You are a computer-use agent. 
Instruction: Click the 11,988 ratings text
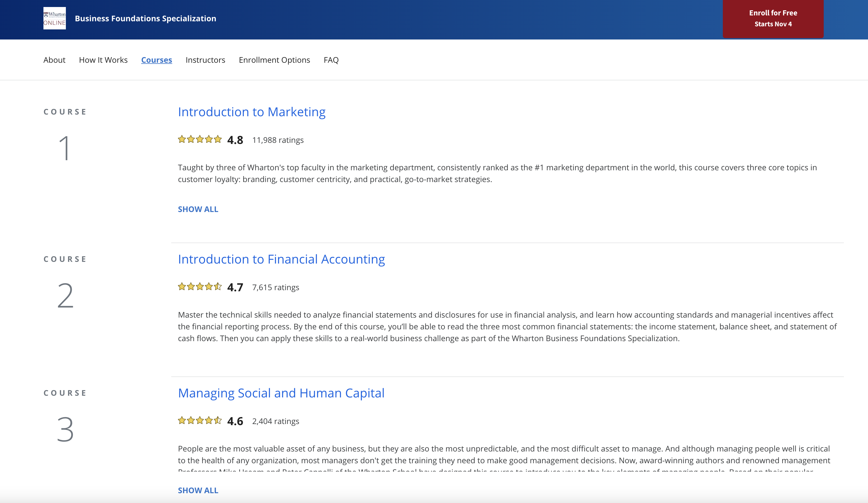click(x=278, y=140)
